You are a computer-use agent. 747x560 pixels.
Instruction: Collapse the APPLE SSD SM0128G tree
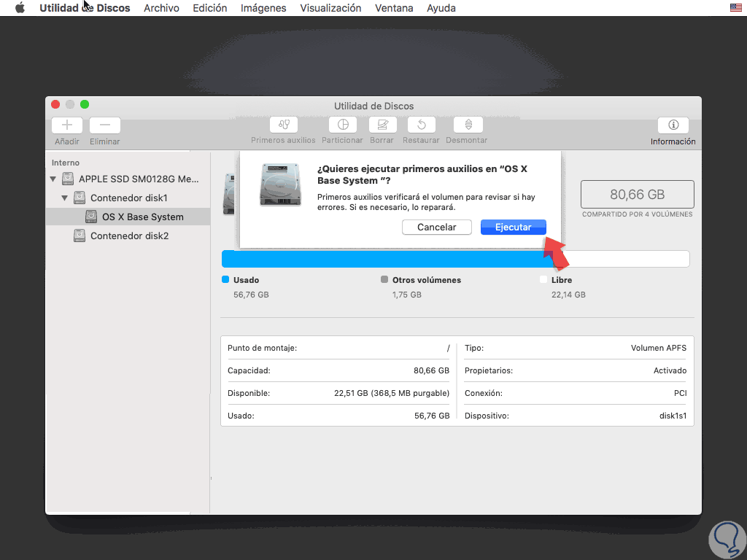pyautogui.click(x=53, y=179)
